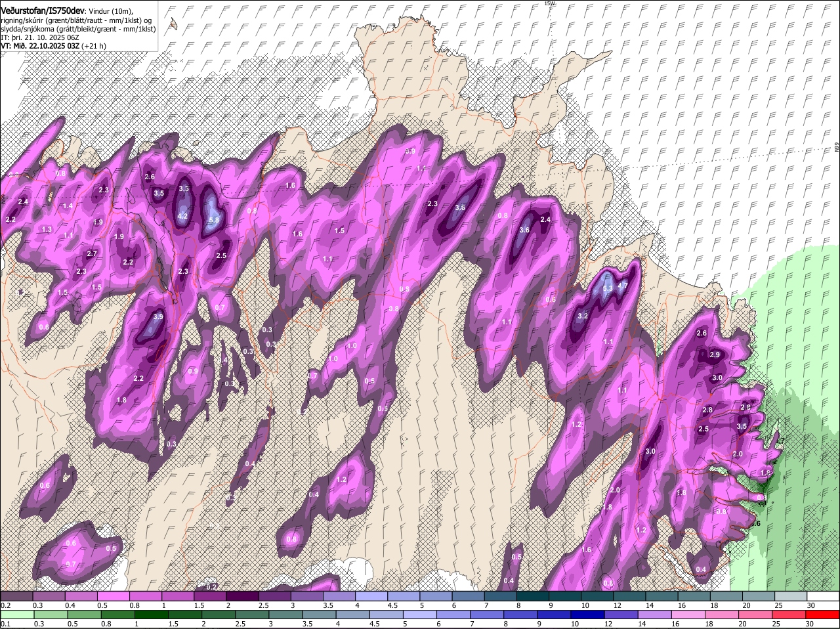Click the Veðurstofan/IS750dev title text
Viewport: 840px width, 629px height.
tap(43, 11)
